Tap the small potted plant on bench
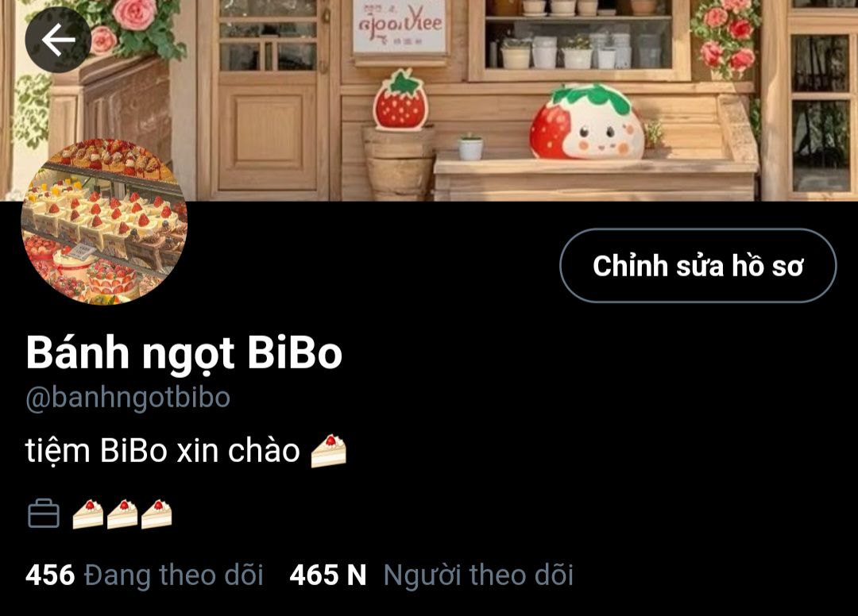858x616 pixels. pos(470,147)
